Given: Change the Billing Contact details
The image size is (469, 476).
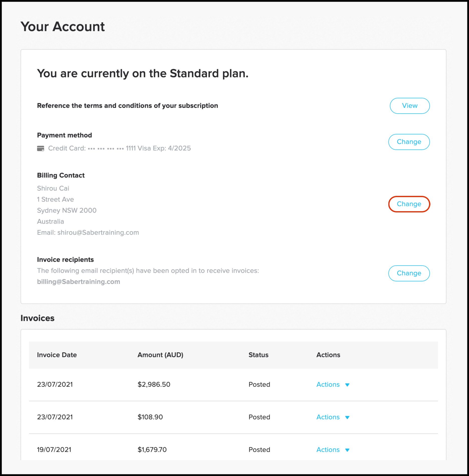Looking at the screenshot, I should (x=409, y=204).
